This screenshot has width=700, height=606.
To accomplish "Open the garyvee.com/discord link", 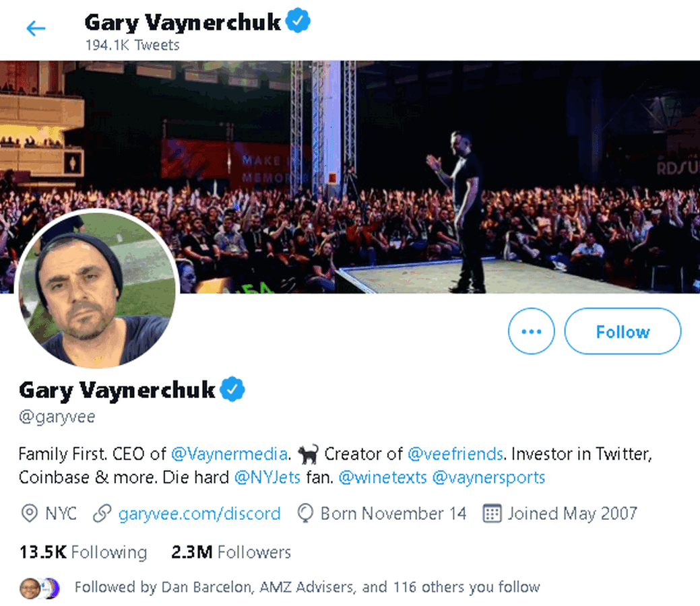I will click(x=199, y=514).
